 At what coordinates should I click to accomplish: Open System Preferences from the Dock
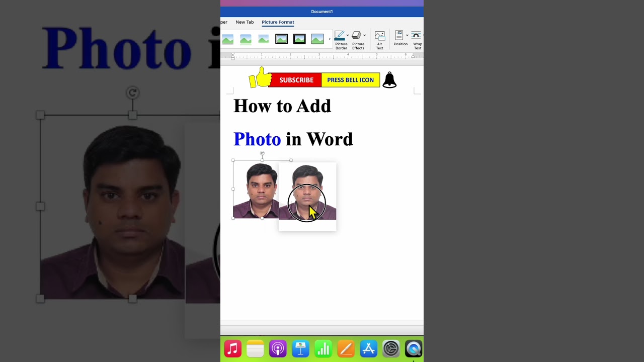click(x=391, y=348)
